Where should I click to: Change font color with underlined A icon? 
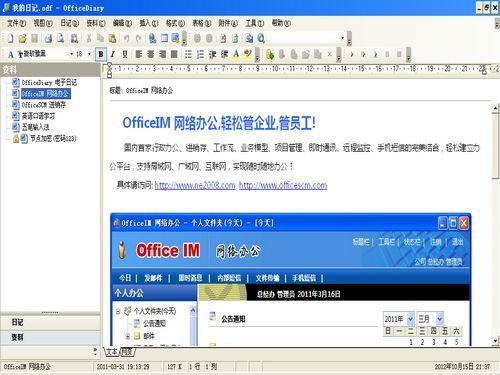(236, 54)
